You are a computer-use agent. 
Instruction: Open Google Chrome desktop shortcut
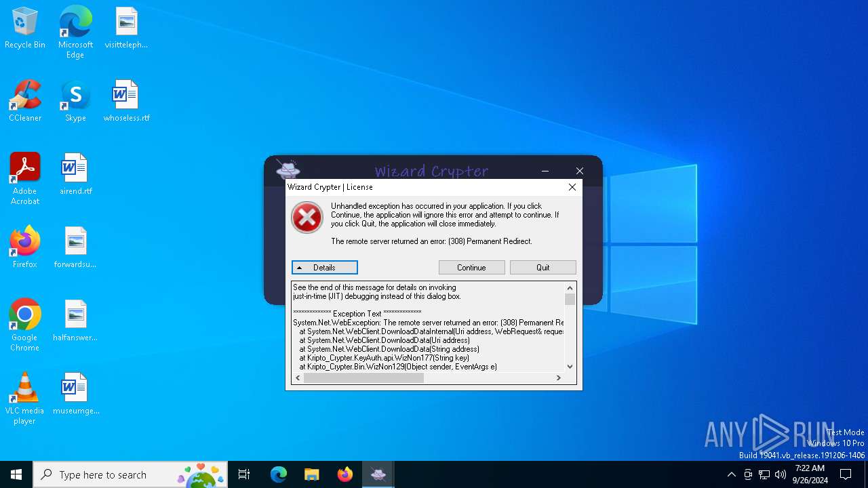(25, 325)
